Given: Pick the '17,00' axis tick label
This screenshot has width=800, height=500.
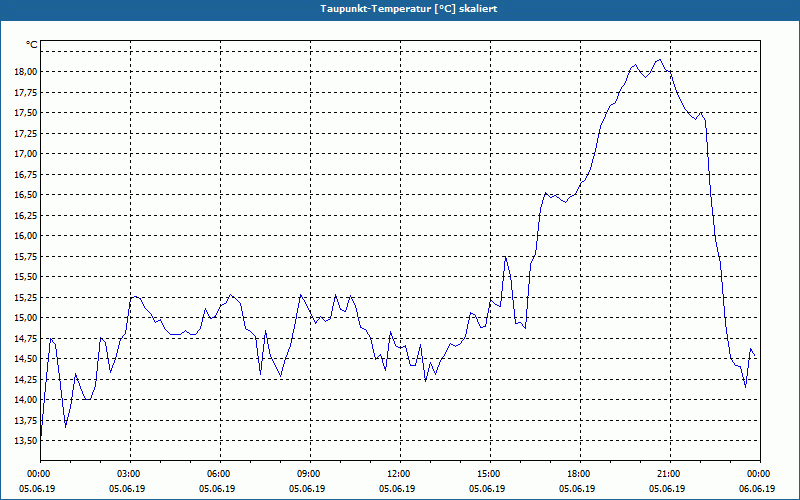Looking at the screenshot, I should point(27,154).
